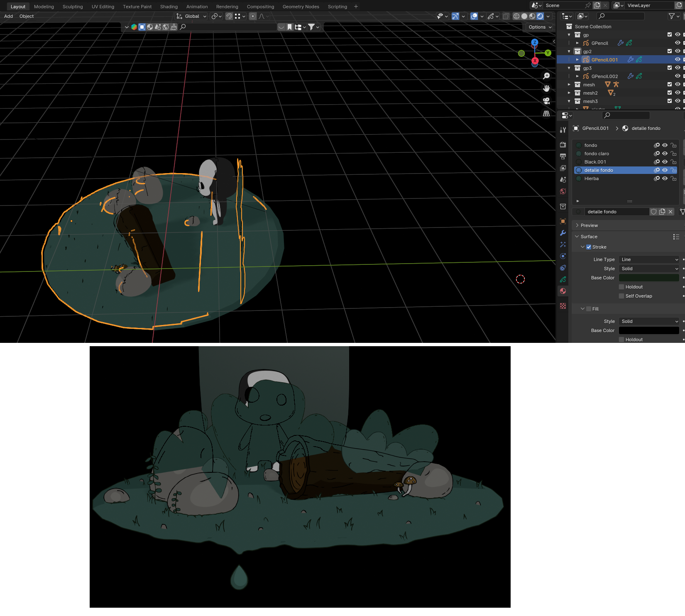The height and width of the screenshot is (616, 685).
Task: Select wireframe viewport shading
Action: tap(516, 16)
